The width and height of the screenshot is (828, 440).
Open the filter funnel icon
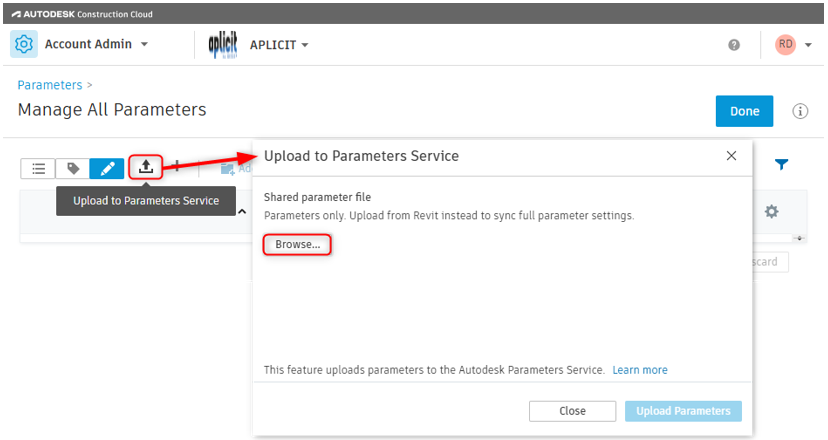782,165
